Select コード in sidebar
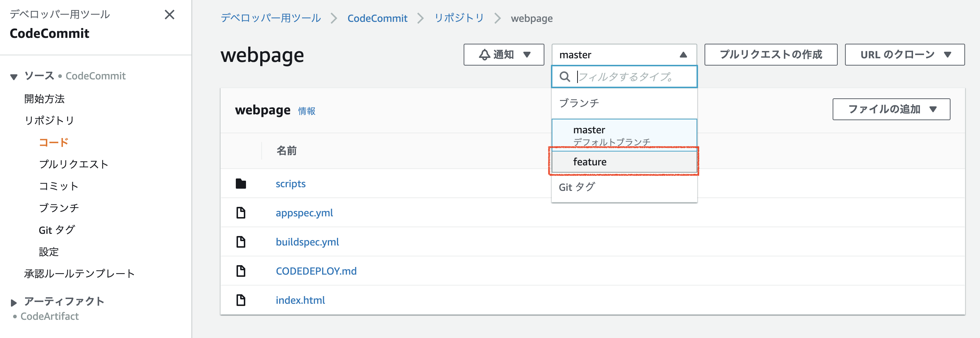This screenshot has height=338, width=980. pyautogui.click(x=53, y=142)
